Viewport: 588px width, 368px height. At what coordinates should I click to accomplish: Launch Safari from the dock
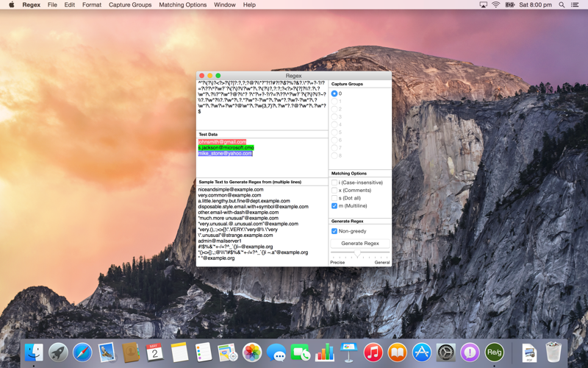pos(82,353)
